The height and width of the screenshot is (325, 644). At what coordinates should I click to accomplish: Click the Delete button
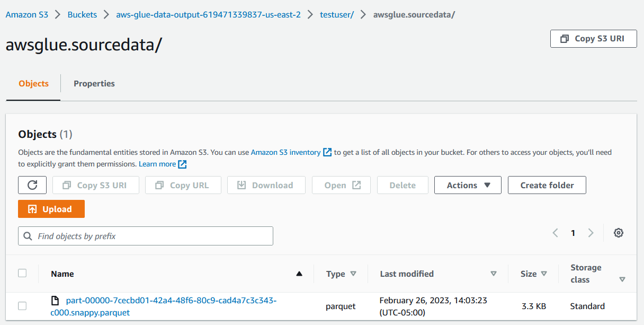pyautogui.click(x=402, y=185)
